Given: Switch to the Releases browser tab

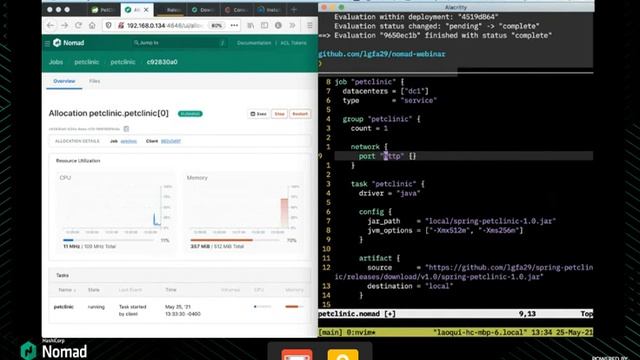Looking at the screenshot, I should click(x=170, y=10).
